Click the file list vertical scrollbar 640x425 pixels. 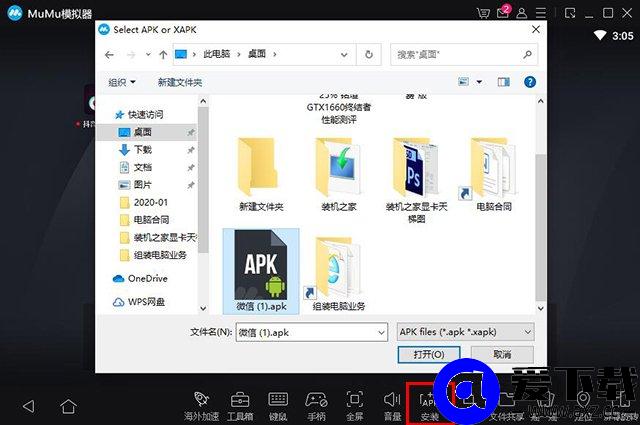541,227
